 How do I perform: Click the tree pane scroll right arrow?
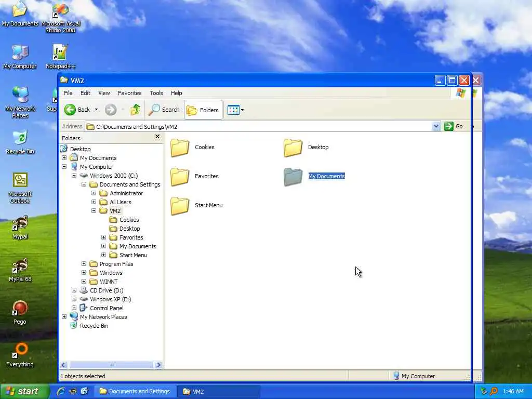click(x=158, y=365)
